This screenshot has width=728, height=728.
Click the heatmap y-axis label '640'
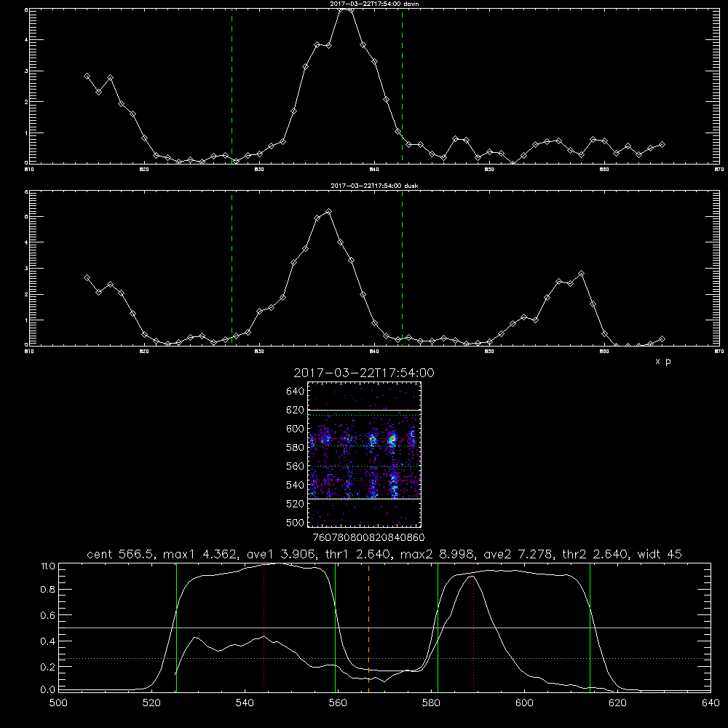[296, 392]
